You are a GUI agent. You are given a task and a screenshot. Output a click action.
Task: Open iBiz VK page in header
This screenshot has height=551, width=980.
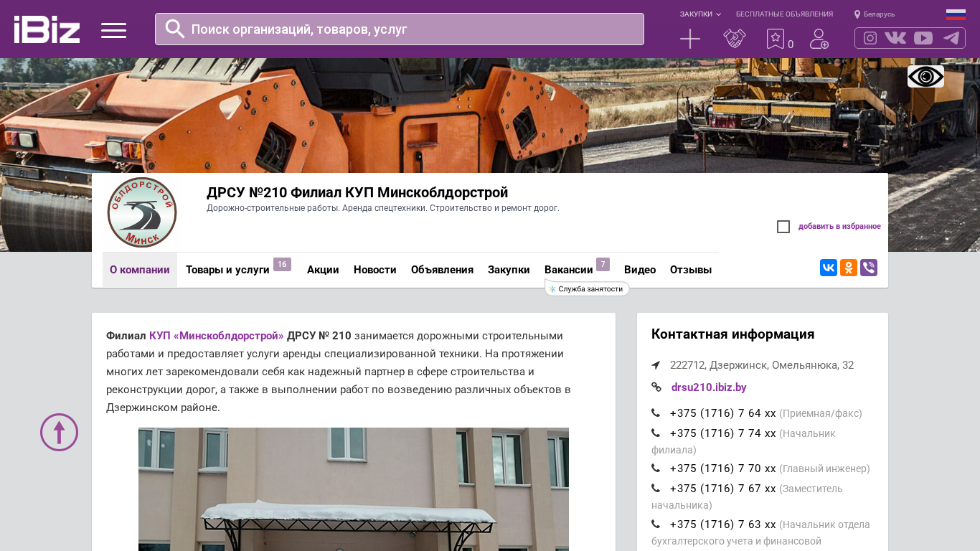[x=895, y=38]
